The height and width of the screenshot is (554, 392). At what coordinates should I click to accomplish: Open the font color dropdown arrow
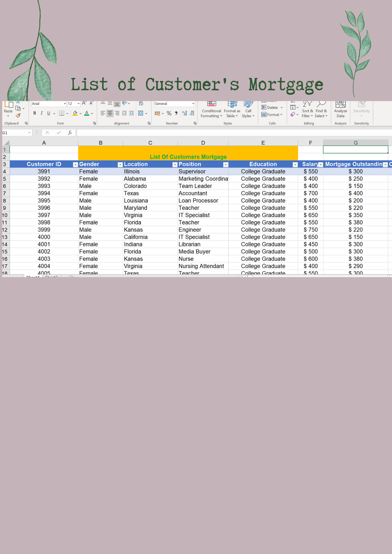click(92, 113)
